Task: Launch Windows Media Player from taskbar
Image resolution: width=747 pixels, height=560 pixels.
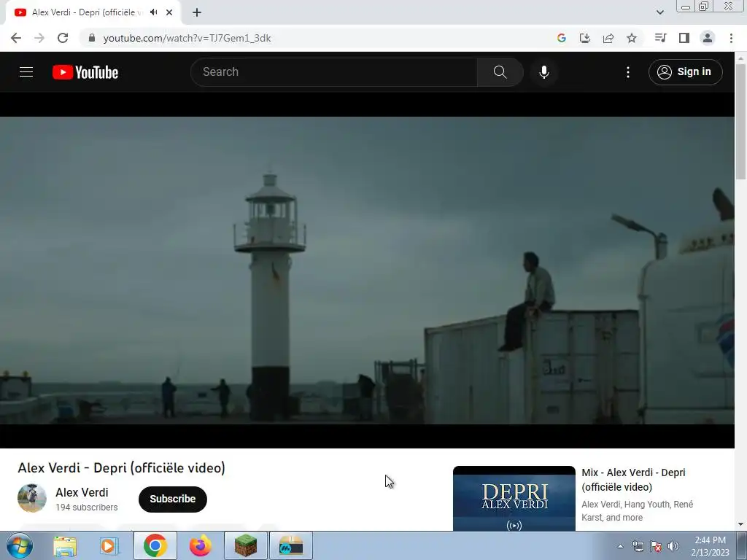Action: coord(109,545)
